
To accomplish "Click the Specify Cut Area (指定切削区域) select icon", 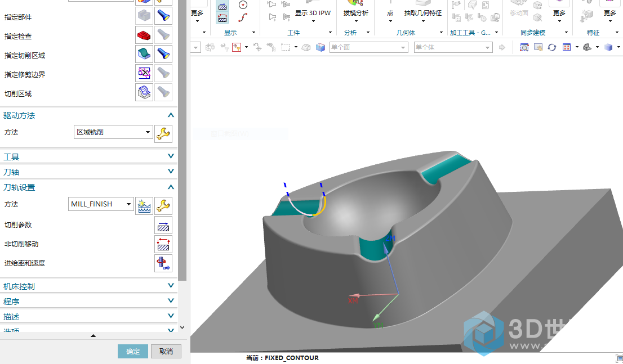I will tap(144, 54).
